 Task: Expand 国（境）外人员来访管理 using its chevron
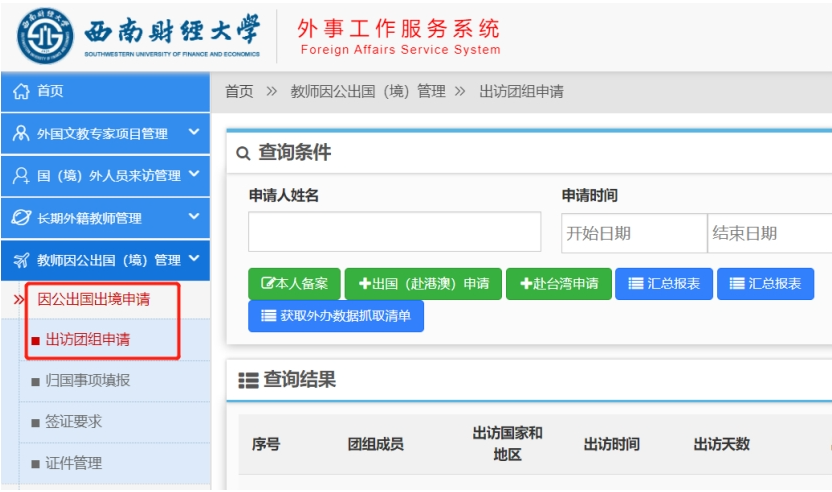(x=194, y=174)
